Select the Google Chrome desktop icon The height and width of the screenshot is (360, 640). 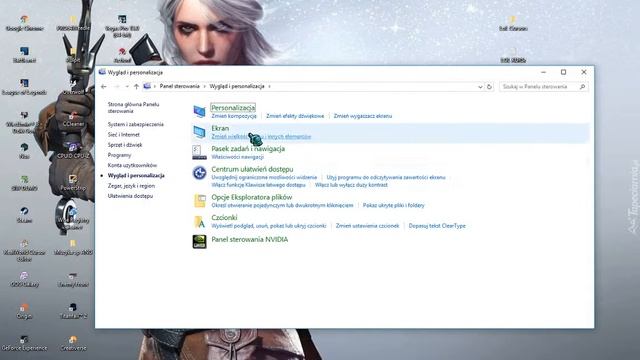pos(24,23)
